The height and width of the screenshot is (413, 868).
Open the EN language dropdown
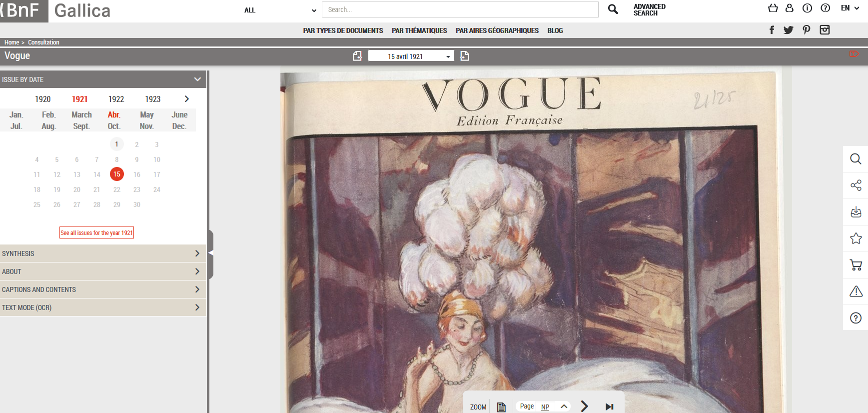click(x=850, y=8)
